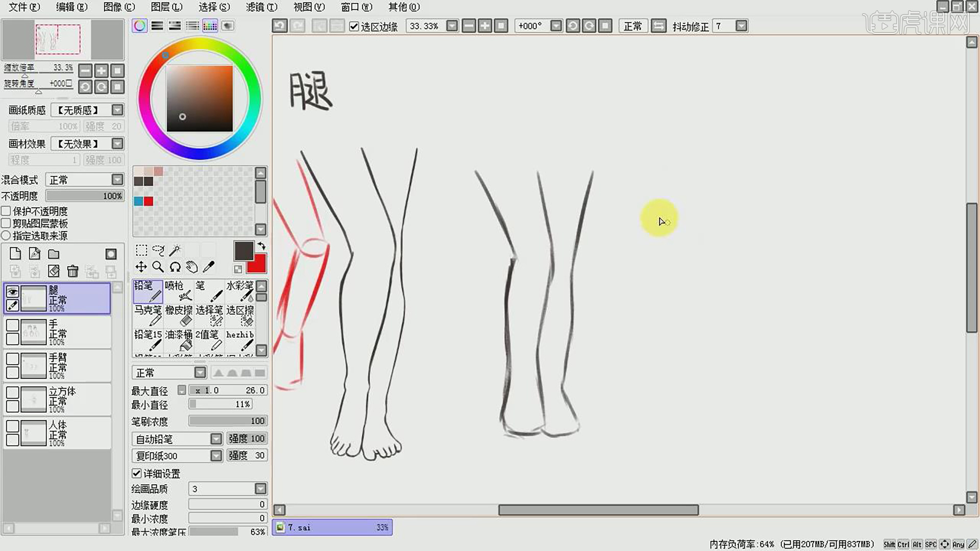The height and width of the screenshot is (551, 980).
Task: Clear the layer with eraser icon
Action: 54,271
